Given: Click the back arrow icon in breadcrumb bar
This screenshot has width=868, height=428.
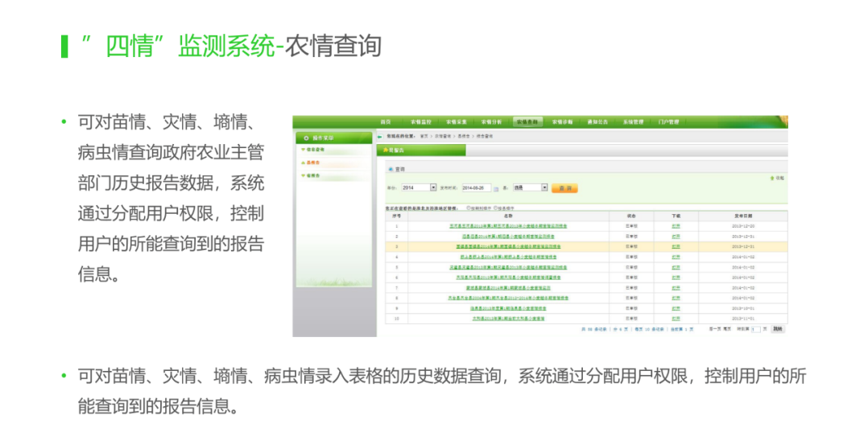Looking at the screenshot, I should pos(381,137).
